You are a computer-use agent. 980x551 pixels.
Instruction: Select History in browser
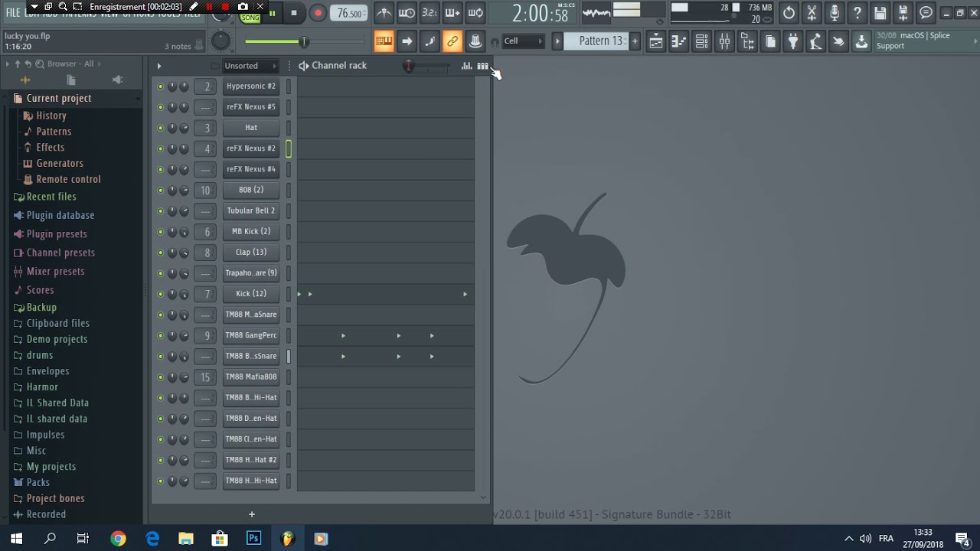[x=51, y=116]
